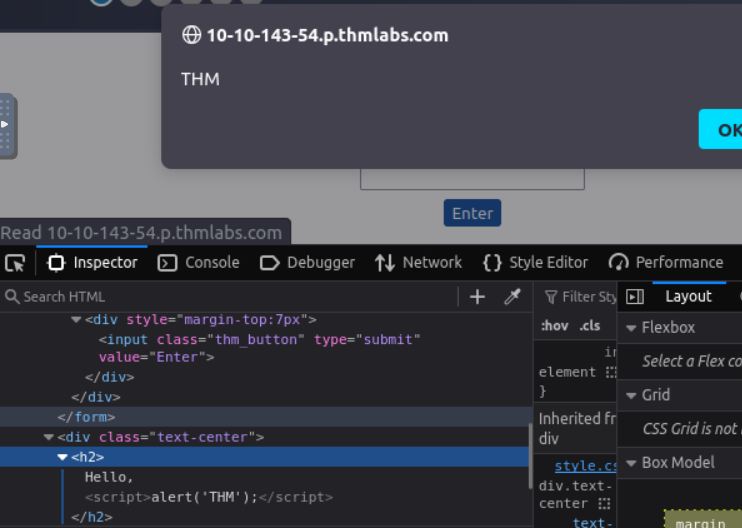
Task: Select the Layout tab
Action: [689, 296]
